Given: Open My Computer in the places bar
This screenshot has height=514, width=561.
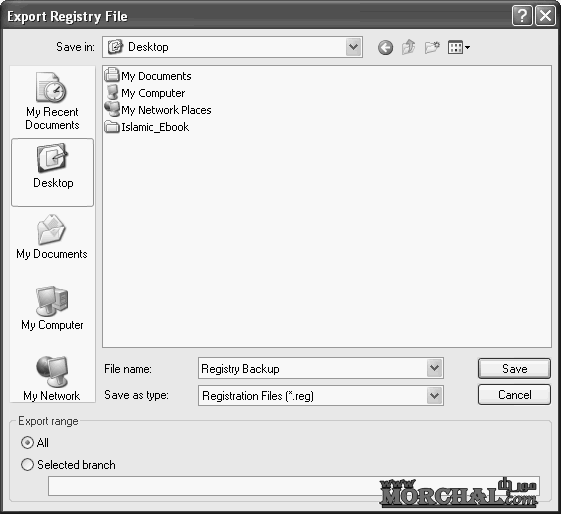Looking at the screenshot, I should pyautogui.click(x=52, y=308).
